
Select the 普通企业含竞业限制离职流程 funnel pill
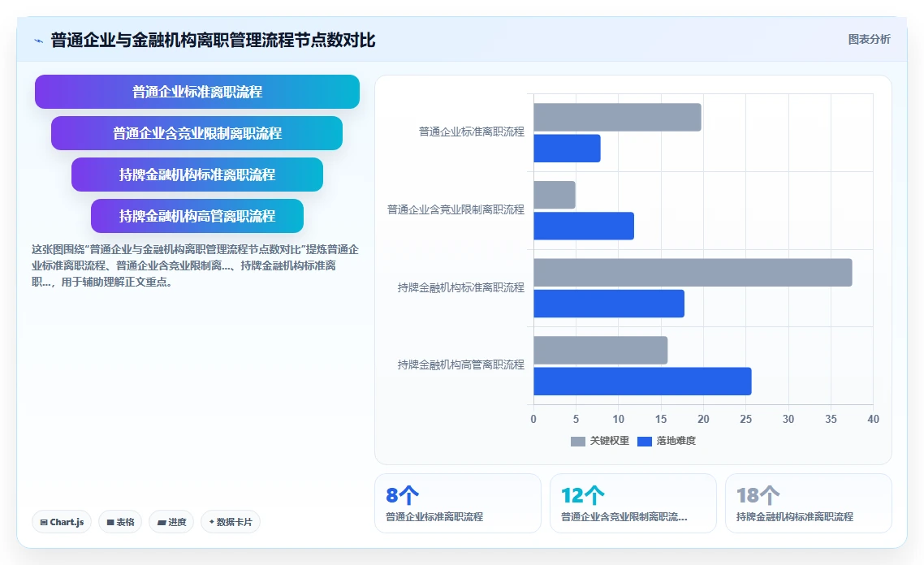tap(196, 133)
